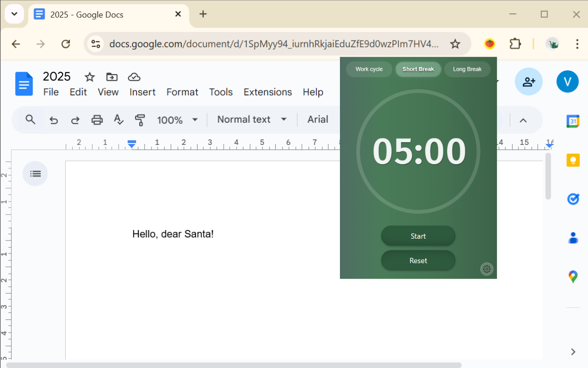Click the address bar URL
Image resolution: width=588 pixels, height=368 pixels.
(274, 44)
